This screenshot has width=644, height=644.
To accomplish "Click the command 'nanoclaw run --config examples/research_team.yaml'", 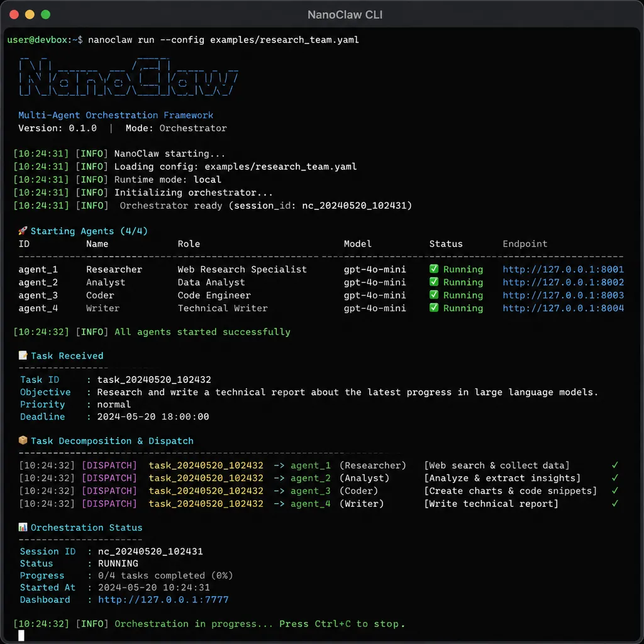I will pyautogui.click(x=223, y=40).
